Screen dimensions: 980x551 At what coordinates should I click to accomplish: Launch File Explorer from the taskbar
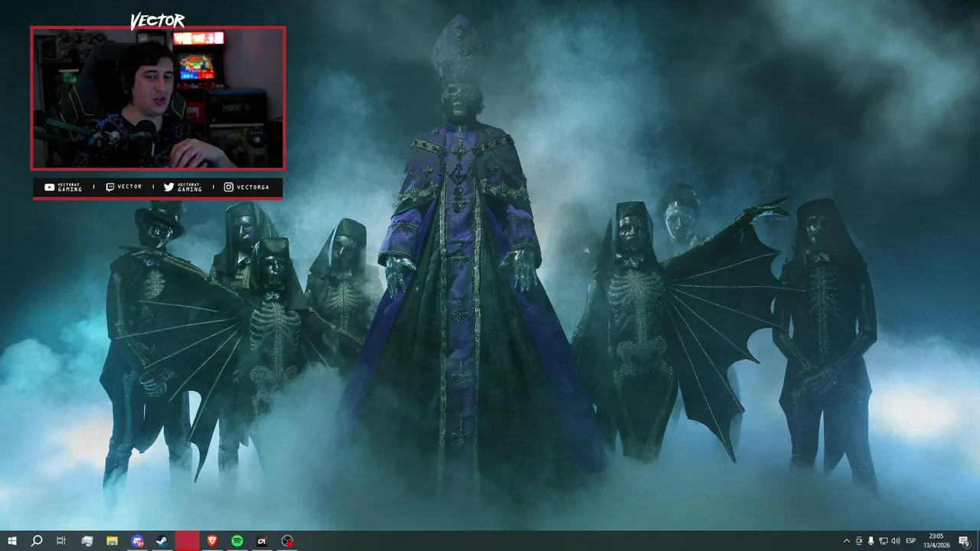click(112, 541)
